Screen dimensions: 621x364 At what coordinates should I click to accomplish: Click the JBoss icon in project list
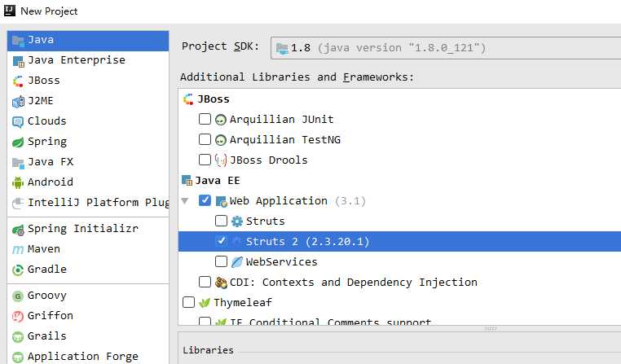pos(18,81)
